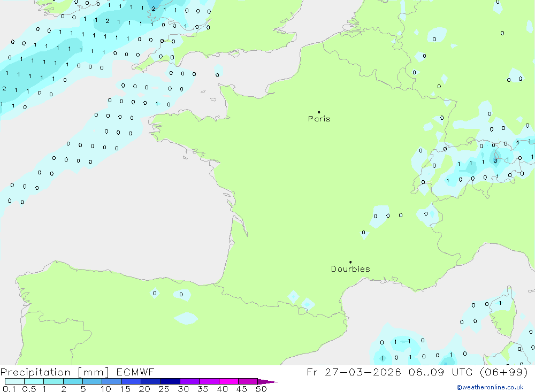This screenshot has width=535, height=392.
Task: Click the '25' legend scale label
Action: [x=164, y=389]
